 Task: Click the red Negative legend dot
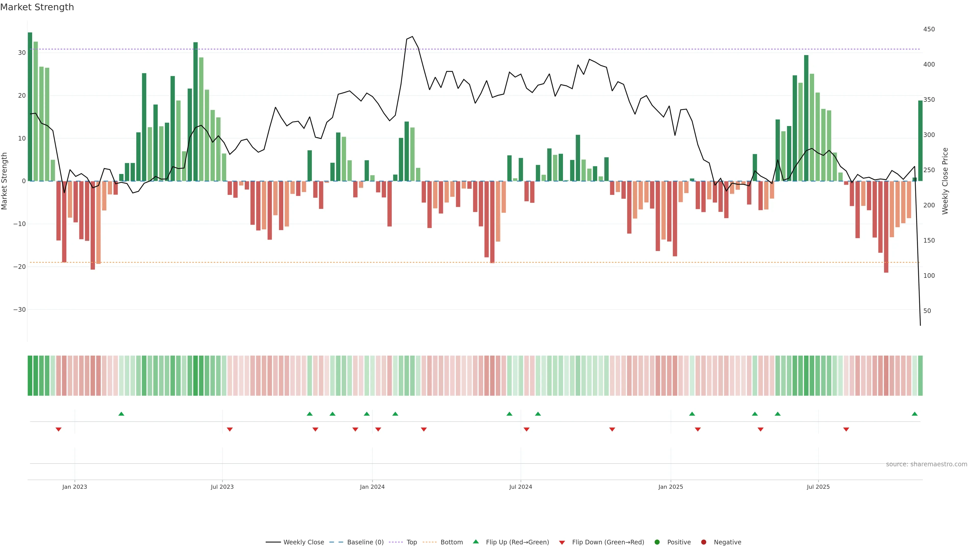(703, 542)
